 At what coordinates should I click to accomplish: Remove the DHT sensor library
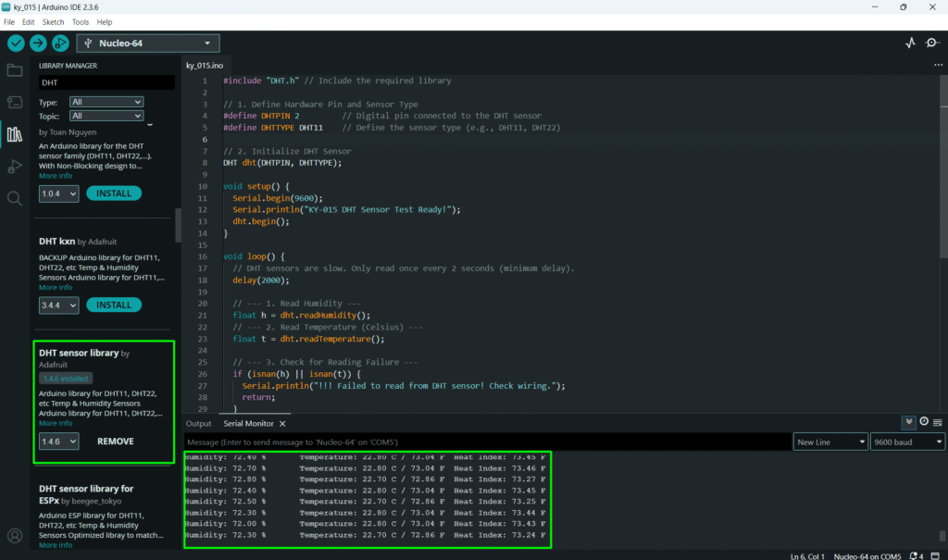coord(116,442)
